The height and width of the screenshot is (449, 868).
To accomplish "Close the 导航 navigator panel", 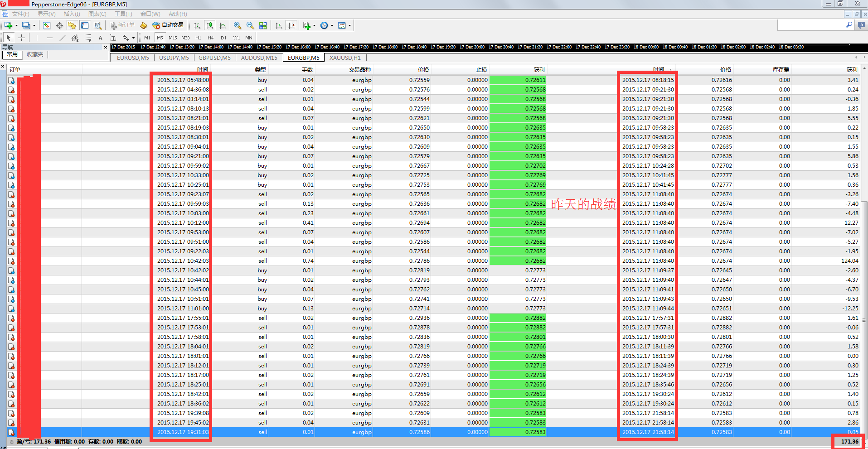I will coord(106,47).
